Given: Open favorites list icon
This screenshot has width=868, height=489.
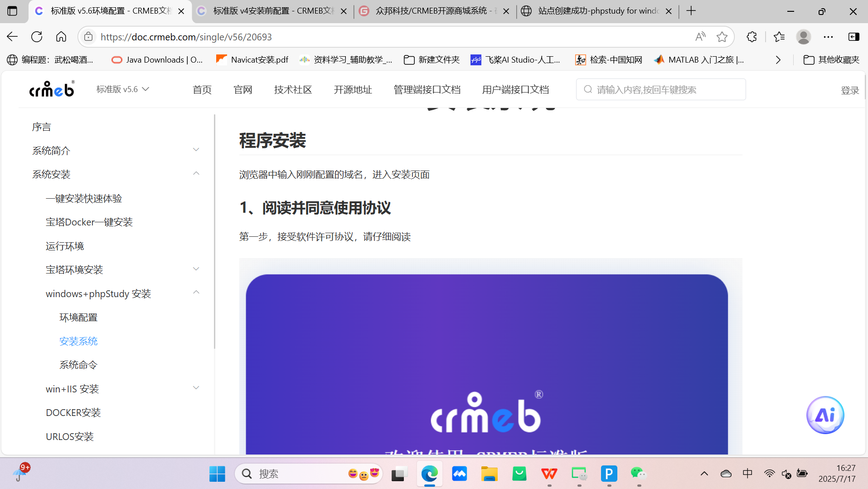Looking at the screenshot, I should tap(779, 37).
